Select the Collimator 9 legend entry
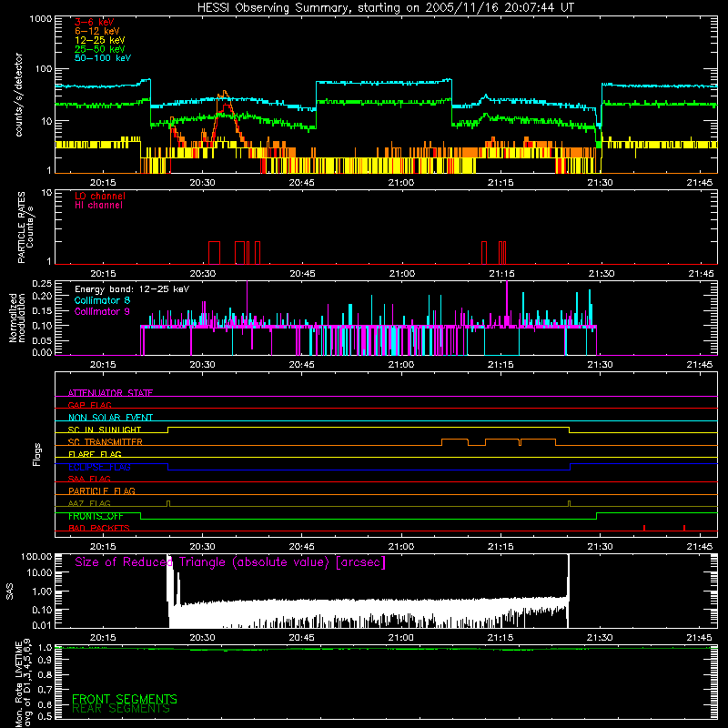The image size is (728, 728). click(102, 311)
